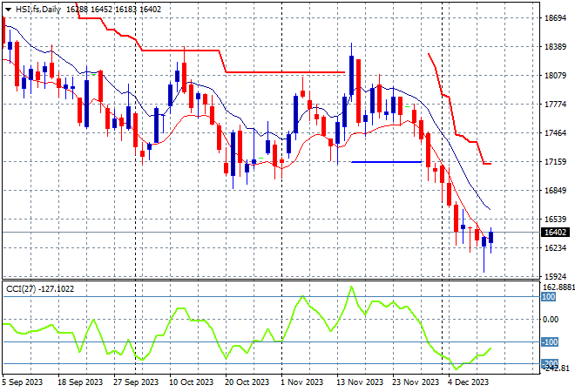The width and height of the screenshot is (575, 392).
Task: Click the 13 Nov 2023 date label
Action: click(361, 382)
